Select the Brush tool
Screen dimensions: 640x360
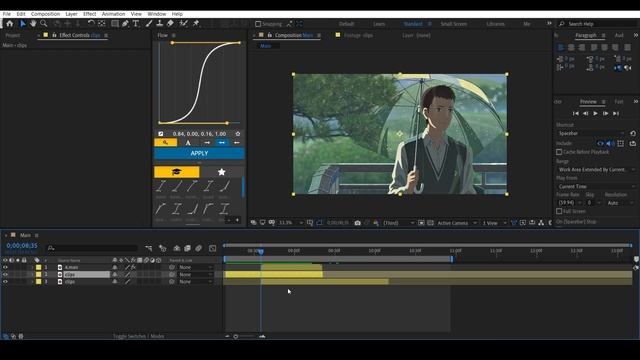pos(149,24)
